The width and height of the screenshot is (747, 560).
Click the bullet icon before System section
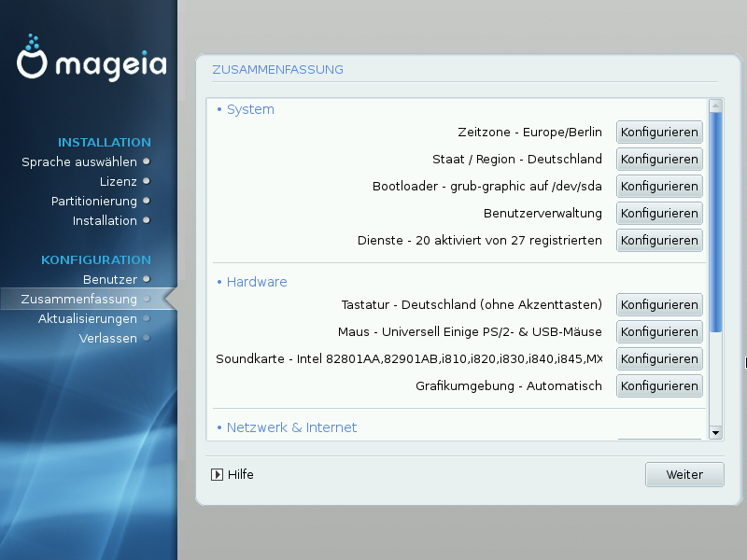click(x=220, y=109)
